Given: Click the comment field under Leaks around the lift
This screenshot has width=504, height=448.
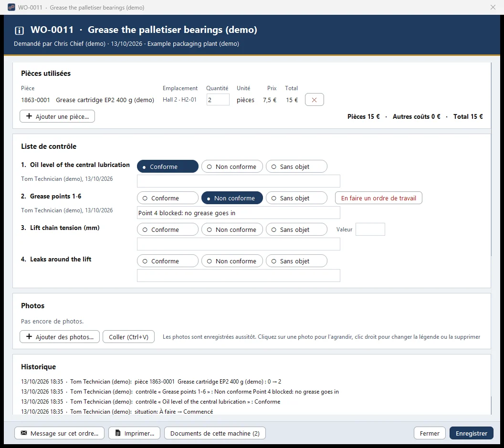Looking at the screenshot, I should [239, 276].
